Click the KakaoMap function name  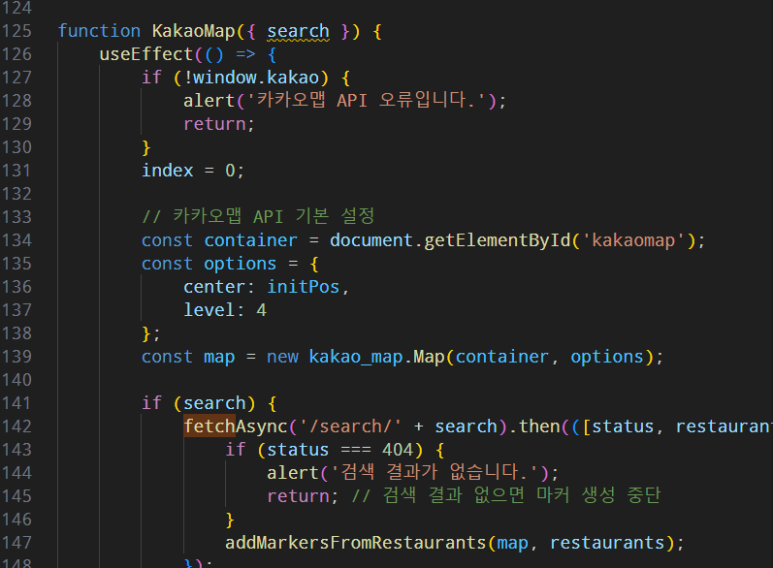193,31
